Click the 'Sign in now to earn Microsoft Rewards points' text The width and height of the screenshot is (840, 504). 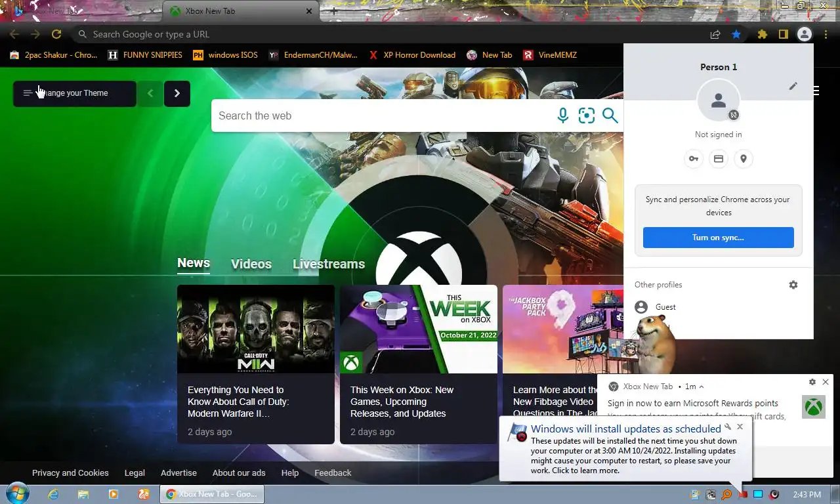(x=693, y=403)
